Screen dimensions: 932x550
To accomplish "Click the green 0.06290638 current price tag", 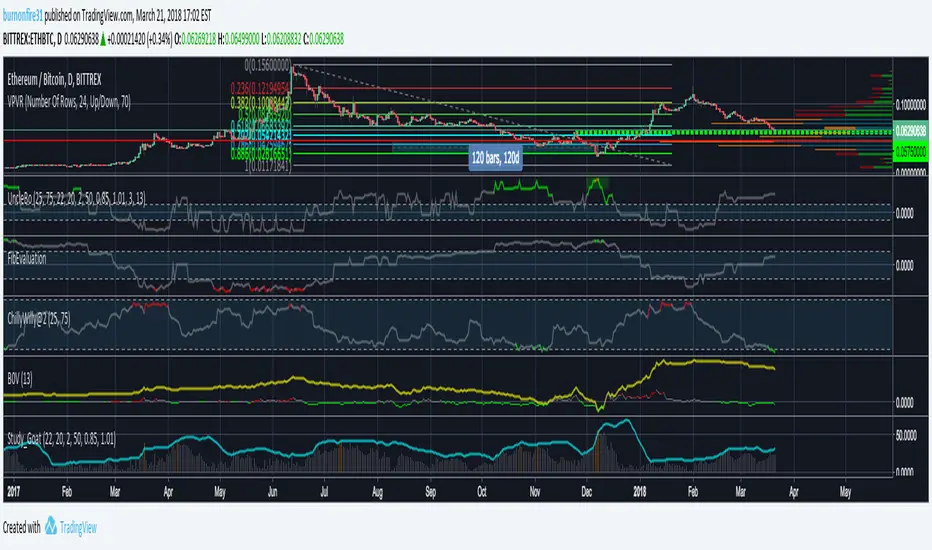I will (x=910, y=130).
